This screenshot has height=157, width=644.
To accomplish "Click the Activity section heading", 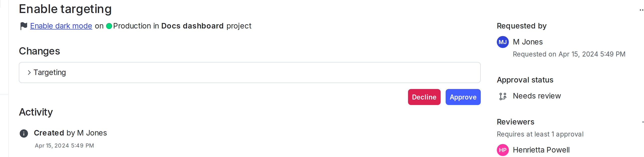I will point(36,112).
